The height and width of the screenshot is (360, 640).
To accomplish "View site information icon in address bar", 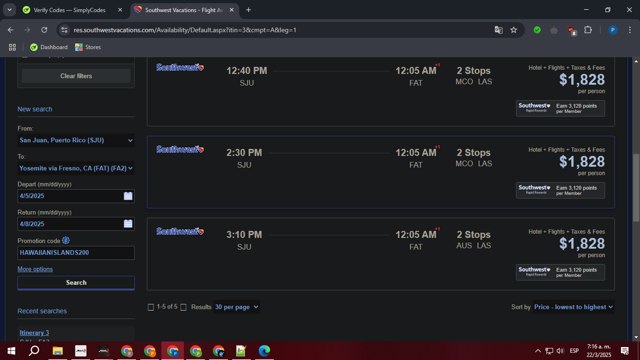I will 64,30.
